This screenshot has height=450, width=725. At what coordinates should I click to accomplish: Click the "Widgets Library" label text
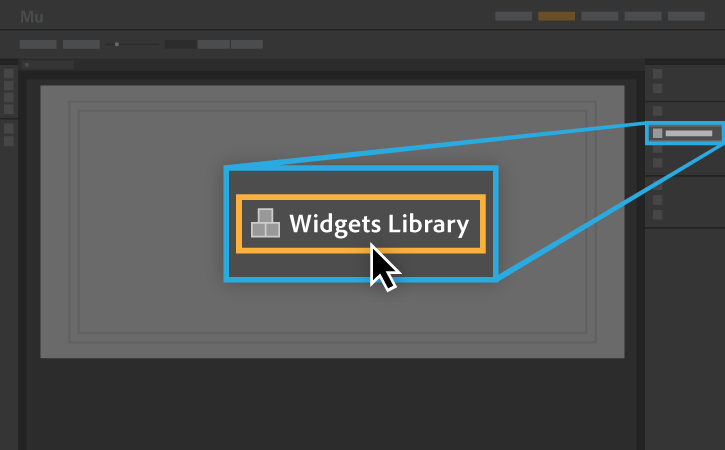[x=379, y=225]
